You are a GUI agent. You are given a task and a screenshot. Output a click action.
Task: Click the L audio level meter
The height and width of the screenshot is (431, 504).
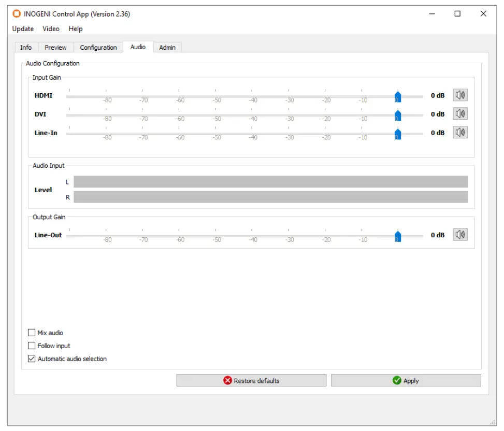point(270,182)
